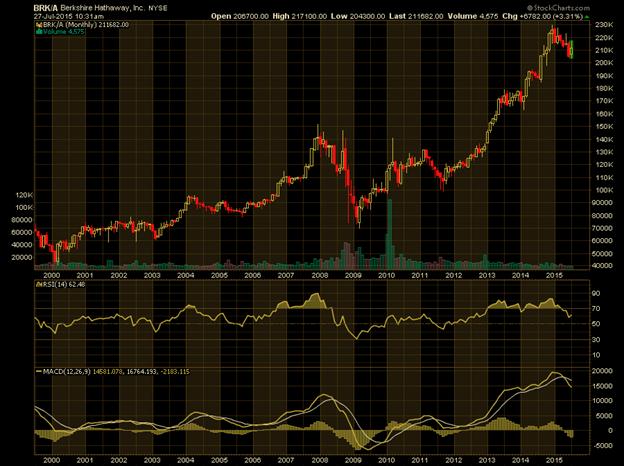Screen dimensions: 624x466
Task: Click the "RSI(14) 62.46" indicator label
Action: (x=64, y=285)
